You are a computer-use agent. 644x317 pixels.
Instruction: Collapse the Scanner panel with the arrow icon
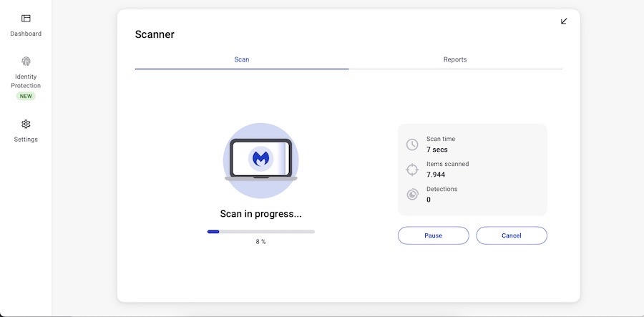(564, 21)
